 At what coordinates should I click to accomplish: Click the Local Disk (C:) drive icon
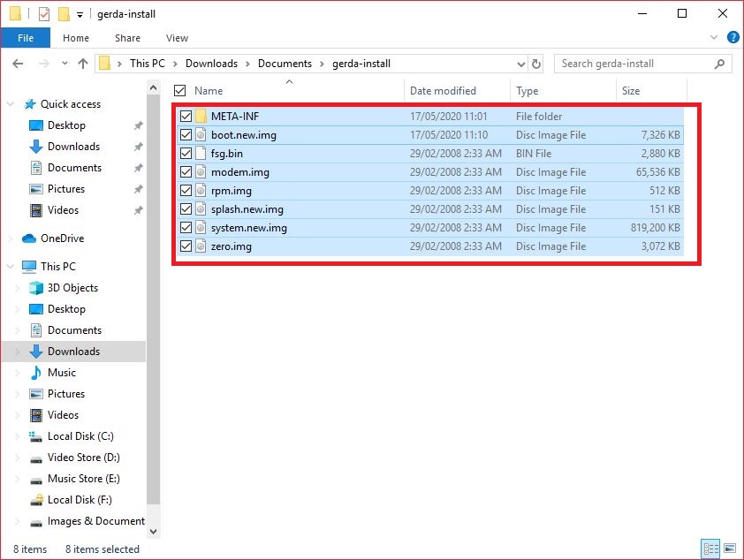click(x=36, y=436)
